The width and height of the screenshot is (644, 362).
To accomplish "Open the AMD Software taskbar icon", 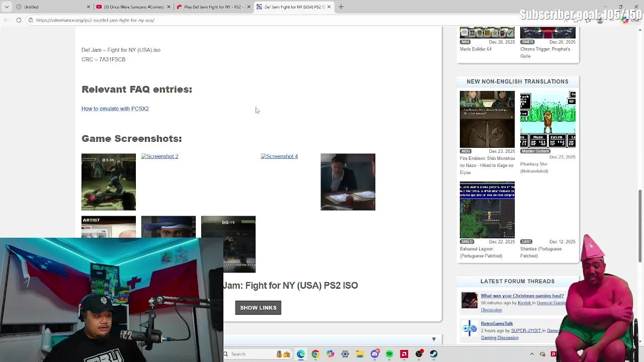I will (404, 354).
